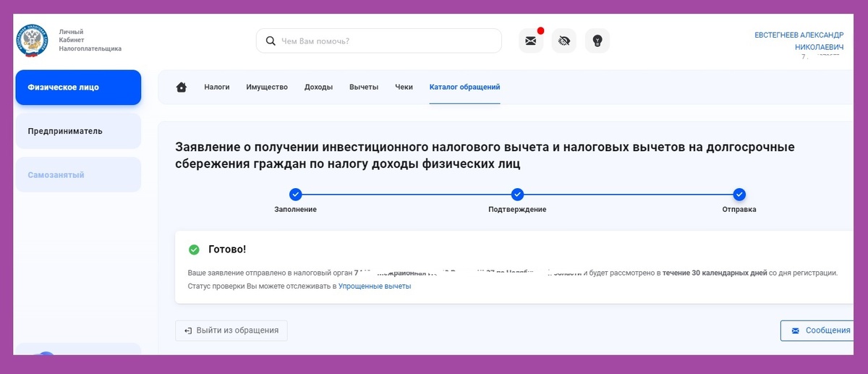Screen dimensions: 868x374
Task: Follow the Упрощенные вычеты link
Action: pos(375,286)
